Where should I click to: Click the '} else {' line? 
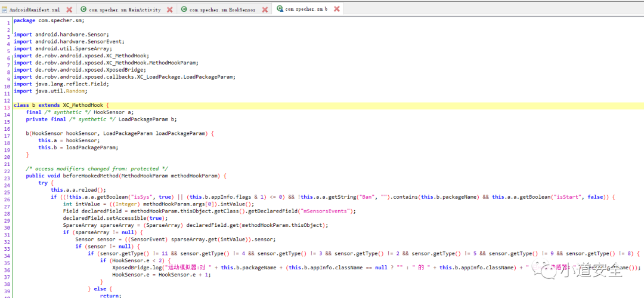point(100,288)
